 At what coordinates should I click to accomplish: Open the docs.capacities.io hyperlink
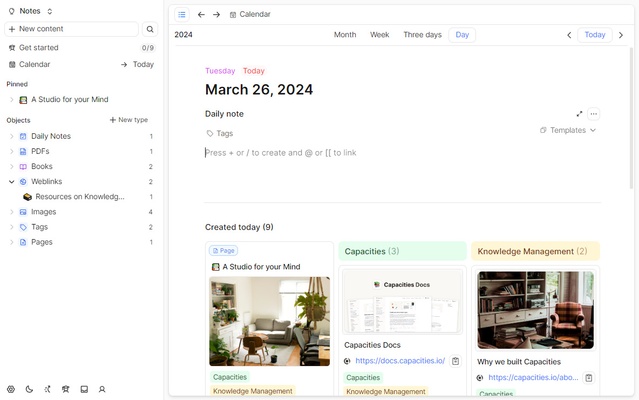click(399, 361)
